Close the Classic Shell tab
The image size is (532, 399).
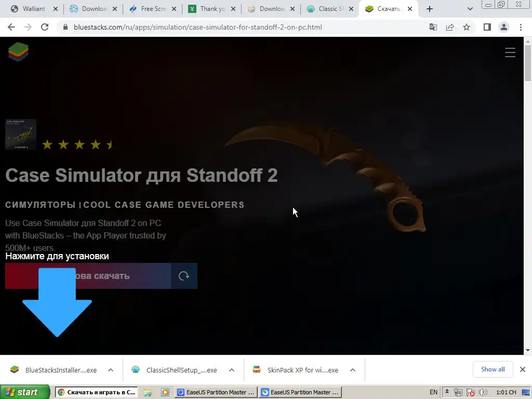pyautogui.click(x=351, y=9)
